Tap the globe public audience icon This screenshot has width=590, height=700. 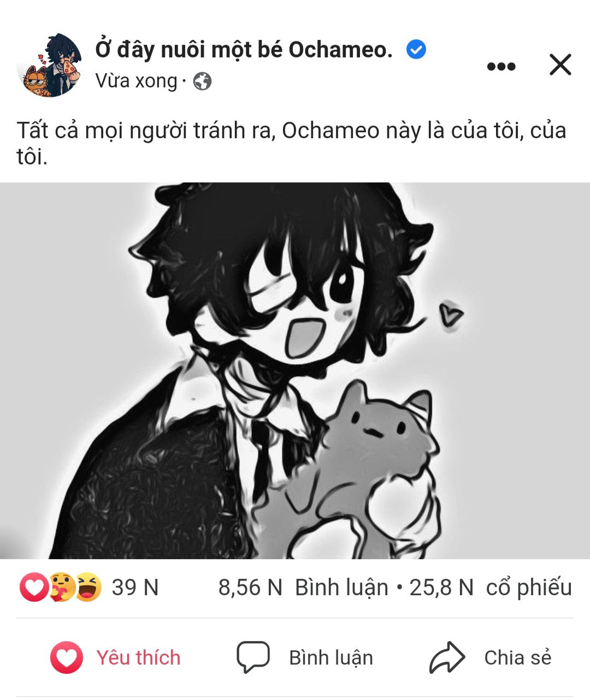point(202,81)
